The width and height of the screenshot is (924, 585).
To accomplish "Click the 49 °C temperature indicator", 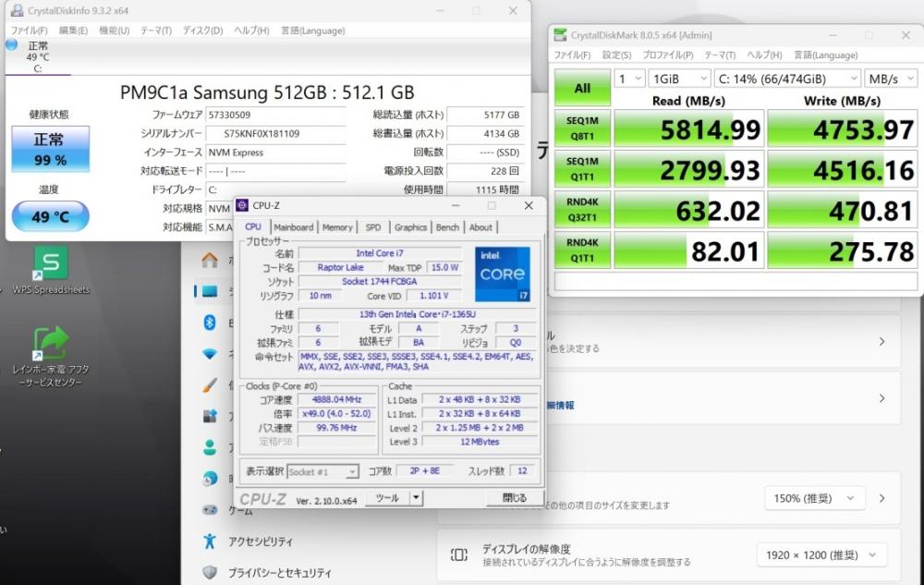I will tap(50, 216).
